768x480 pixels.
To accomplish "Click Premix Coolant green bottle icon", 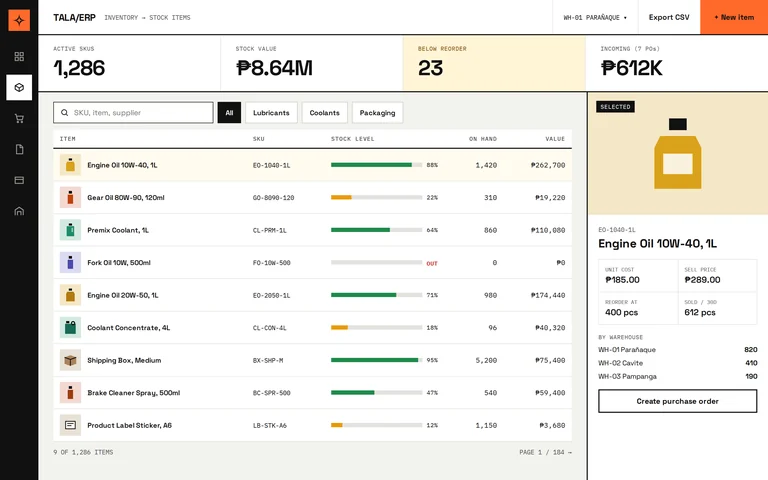I will [x=70, y=230].
